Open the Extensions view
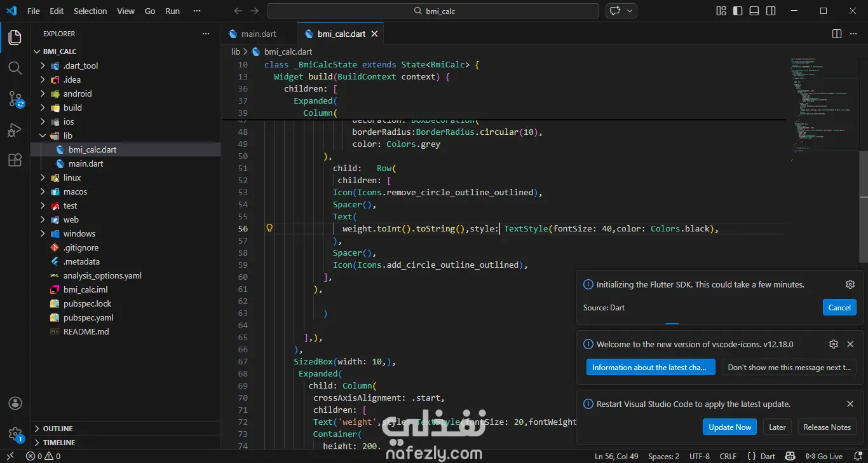Image resolution: width=868 pixels, height=463 pixels. point(15,160)
